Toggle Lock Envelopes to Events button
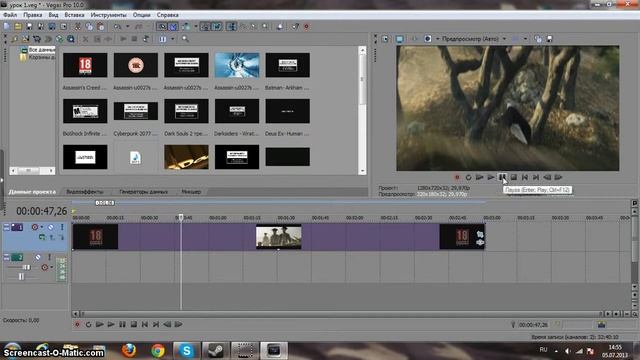Screen dimensions: 640x360 pyautogui.click(x=205, y=27)
